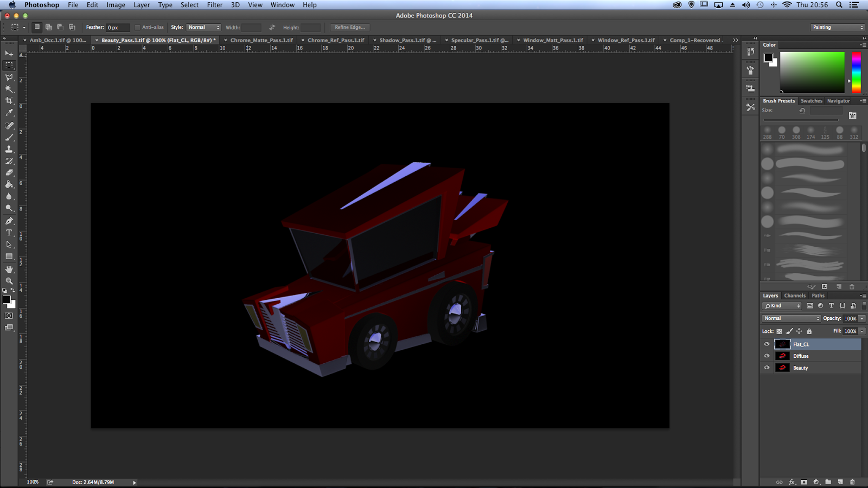Switch to the Shadow_Pass.1.tif document tab
The image size is (868, 488).
click(x=407, y=40)
